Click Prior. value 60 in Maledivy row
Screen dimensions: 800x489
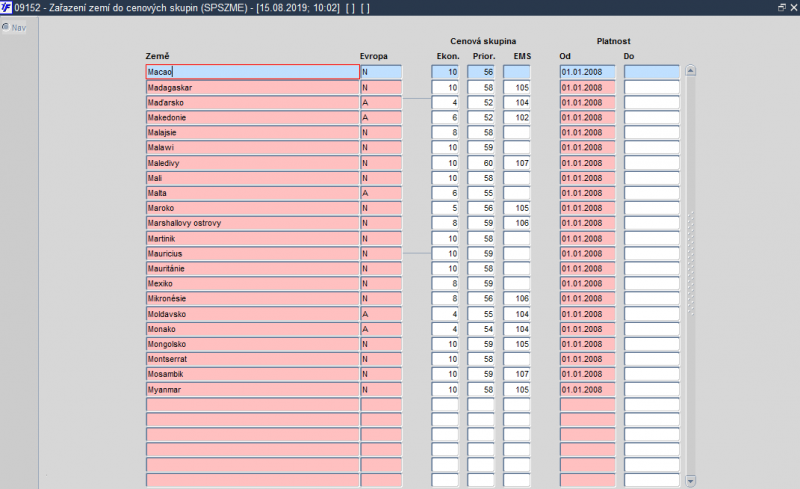(481, 163)
